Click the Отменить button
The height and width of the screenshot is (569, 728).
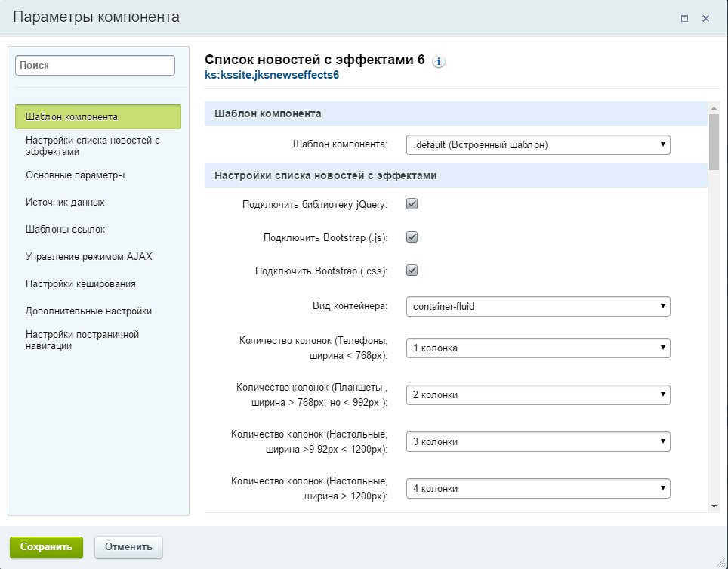[x=128, y=547]
